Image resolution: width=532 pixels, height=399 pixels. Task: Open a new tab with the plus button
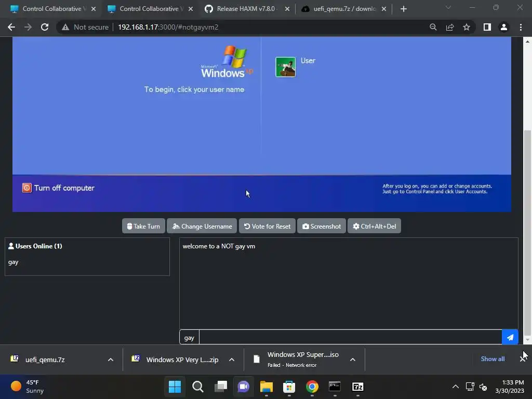[403, 9]
